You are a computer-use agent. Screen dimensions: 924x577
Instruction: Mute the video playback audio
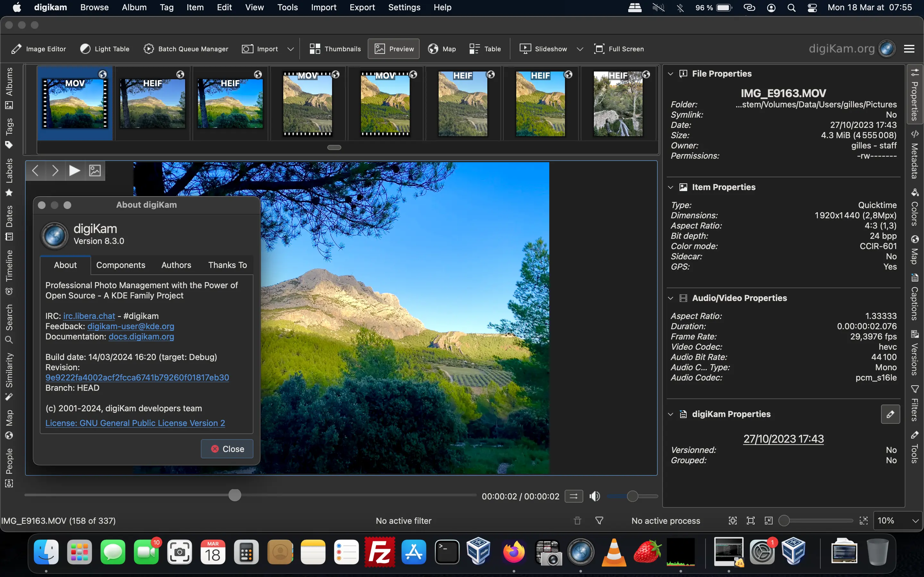594,496
